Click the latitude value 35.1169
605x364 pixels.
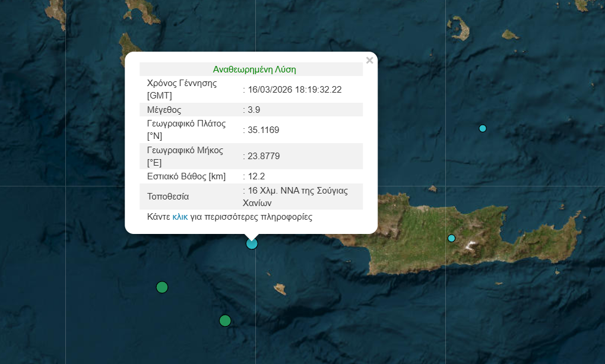point(263,130)
